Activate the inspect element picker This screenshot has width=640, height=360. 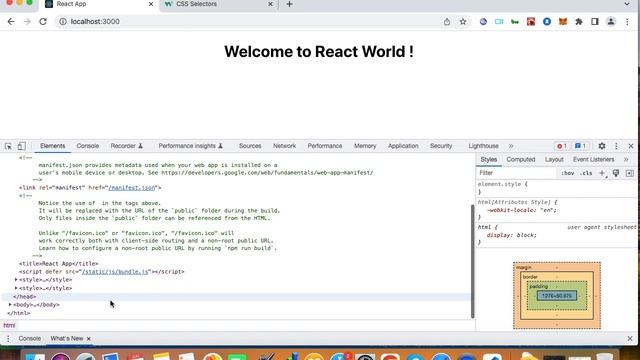tap(8, 146)
